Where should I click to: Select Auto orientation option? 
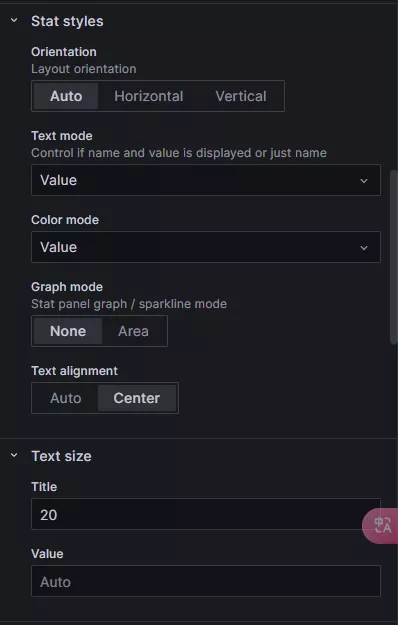coord(66,96)
